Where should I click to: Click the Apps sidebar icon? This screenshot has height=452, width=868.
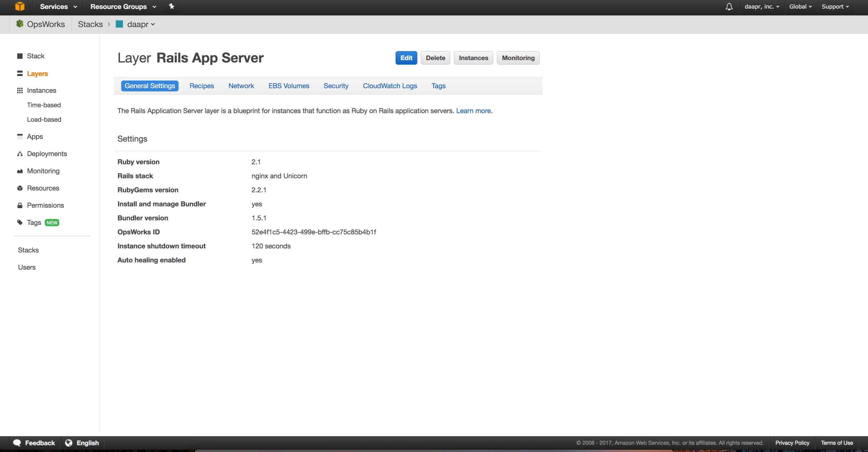[20, 136]
